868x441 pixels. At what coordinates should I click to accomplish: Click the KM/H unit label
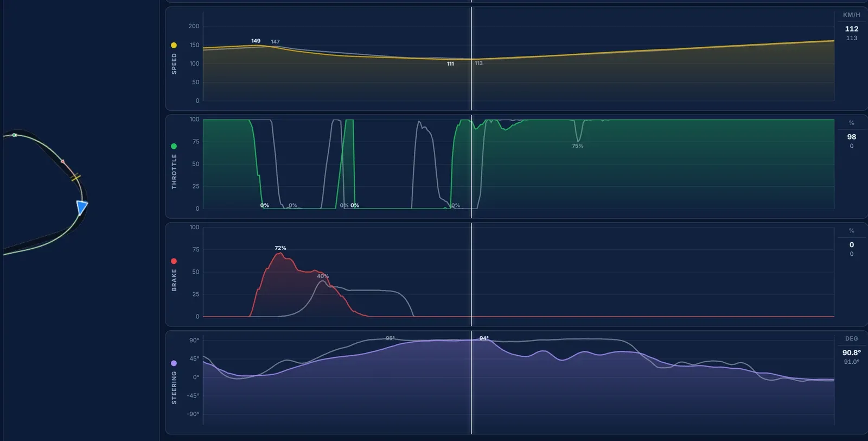pos(852,15)
